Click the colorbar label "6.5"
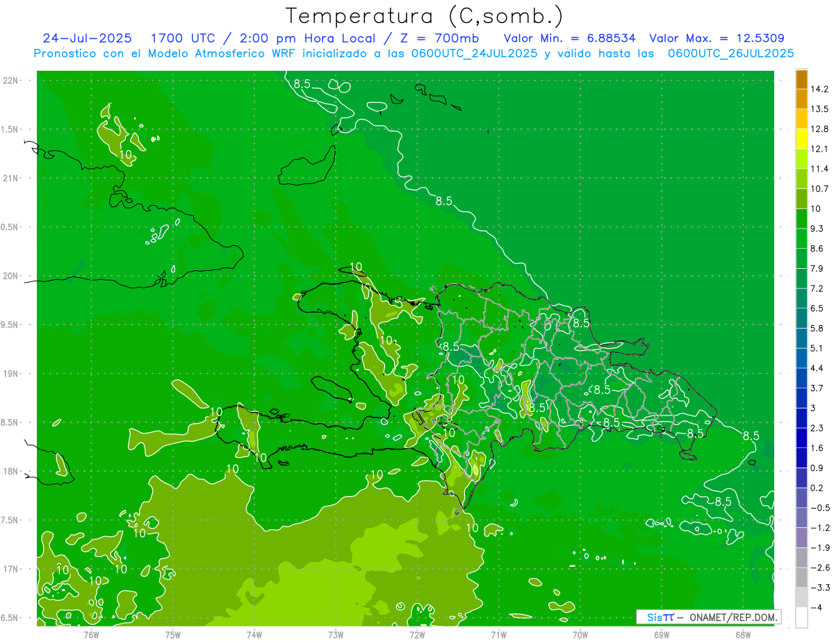 pos(817,308)
